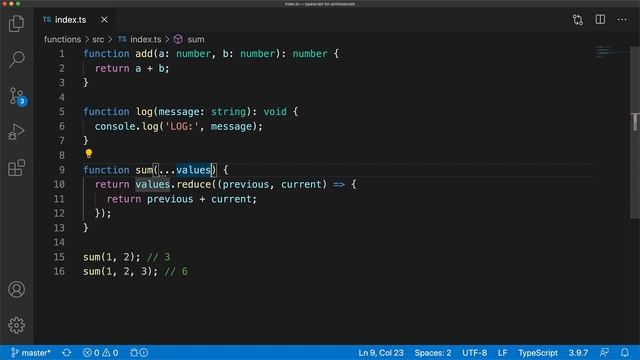Screen dimensions: 640x360
Task: Open the Explorer view
Action: [16, 23]
